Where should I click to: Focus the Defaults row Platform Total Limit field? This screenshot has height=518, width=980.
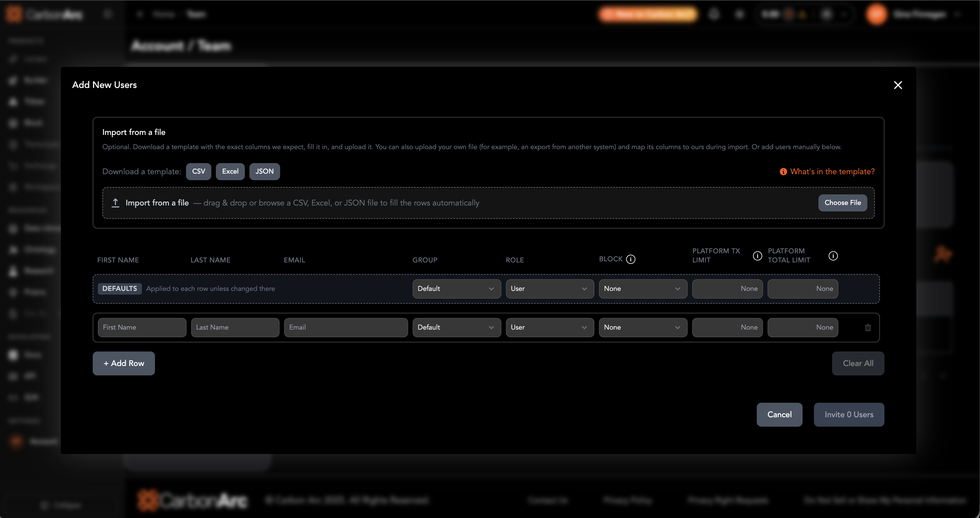(x=803, y=289)
